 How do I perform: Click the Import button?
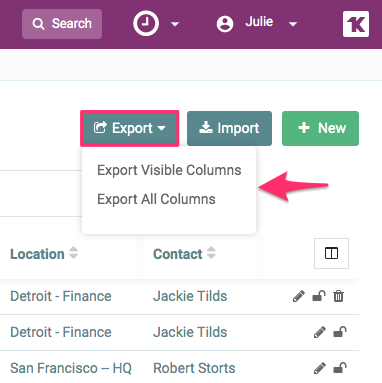(229, 128)
